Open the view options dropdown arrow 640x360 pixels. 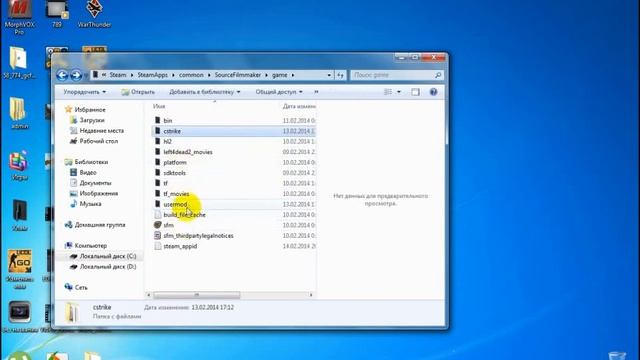399,92
